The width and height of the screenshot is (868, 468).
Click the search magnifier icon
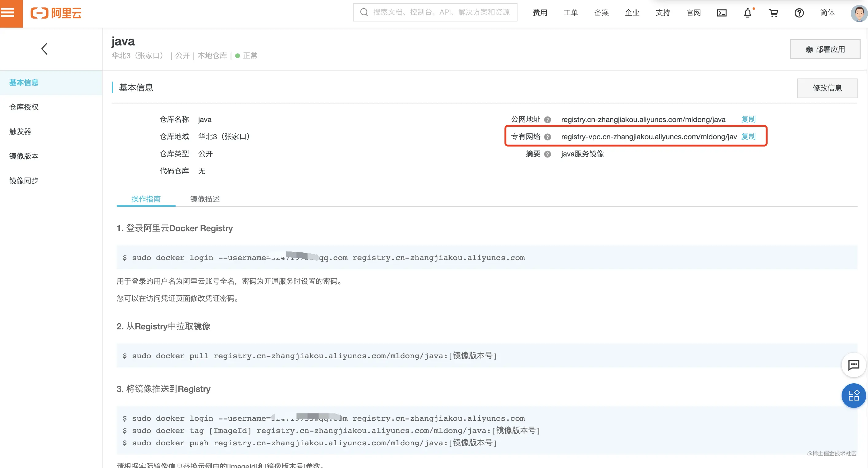coord(364,13)
